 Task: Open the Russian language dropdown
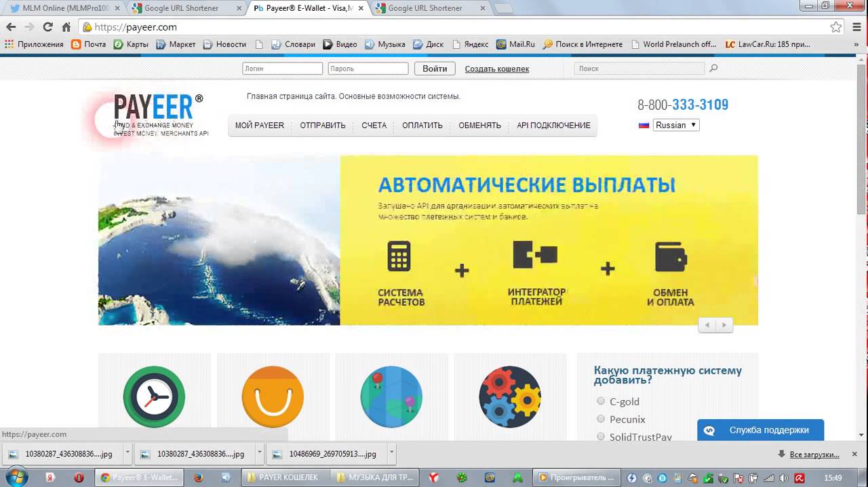(x=675, y=125)
